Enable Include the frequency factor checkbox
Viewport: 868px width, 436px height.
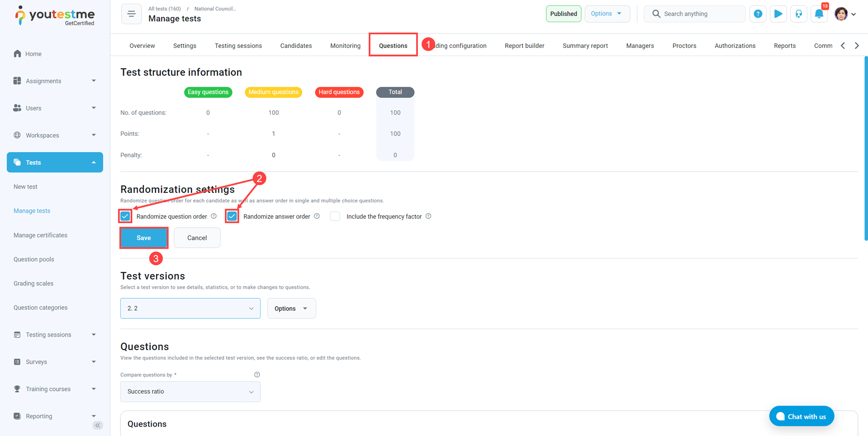[x=335, y=216]
